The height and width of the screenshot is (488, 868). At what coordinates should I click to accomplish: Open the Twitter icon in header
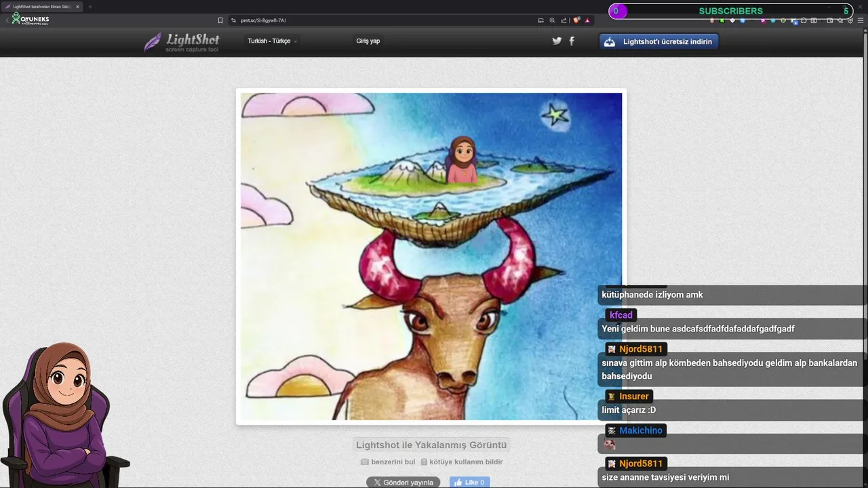click(x=557, y=41)
